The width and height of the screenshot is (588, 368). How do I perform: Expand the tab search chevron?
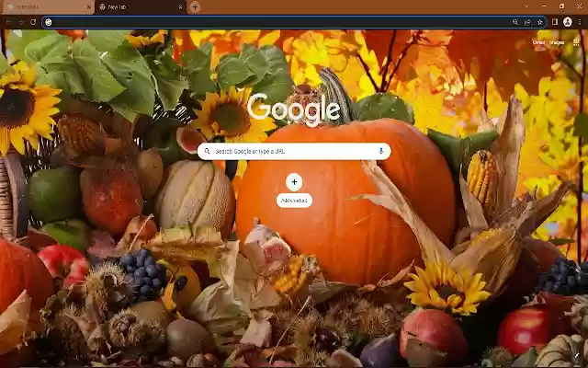tap(526, 6)
